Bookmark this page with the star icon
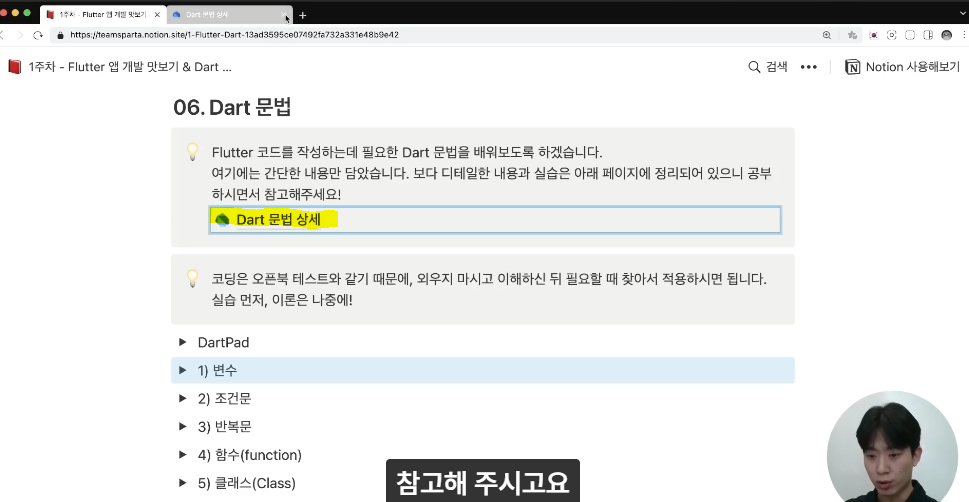The height and width of the screenshot is (502, 969). (x=852, y=35)
